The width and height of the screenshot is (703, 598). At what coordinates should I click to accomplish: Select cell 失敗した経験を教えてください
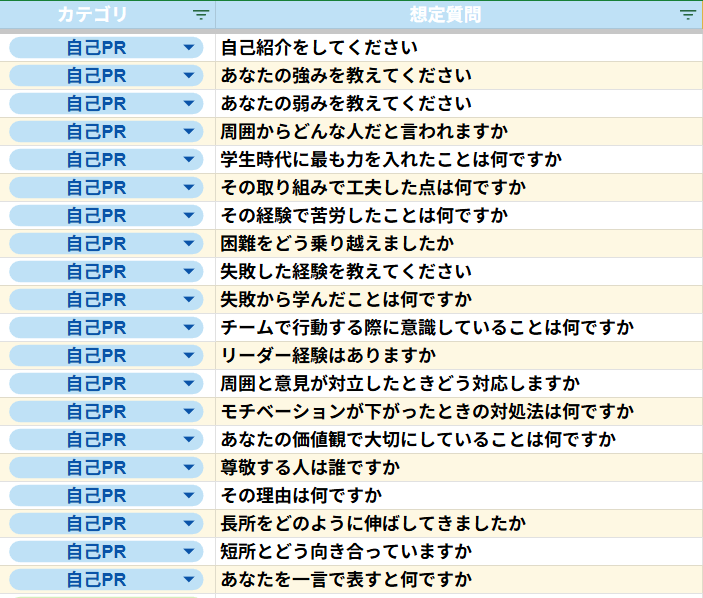459,272
